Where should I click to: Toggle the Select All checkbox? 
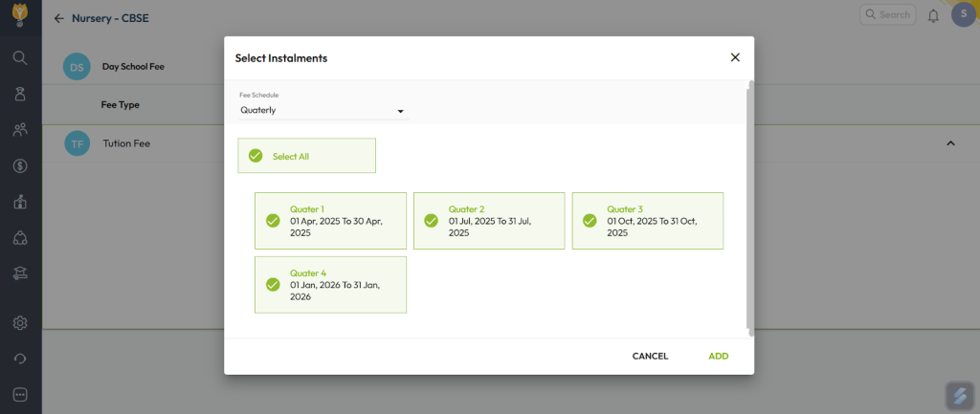point(256,156)
